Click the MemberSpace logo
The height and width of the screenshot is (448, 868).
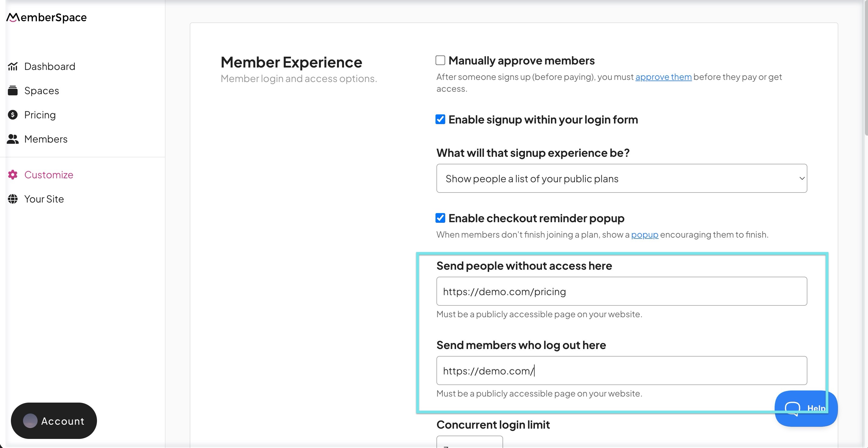click(x=46, y=18)
